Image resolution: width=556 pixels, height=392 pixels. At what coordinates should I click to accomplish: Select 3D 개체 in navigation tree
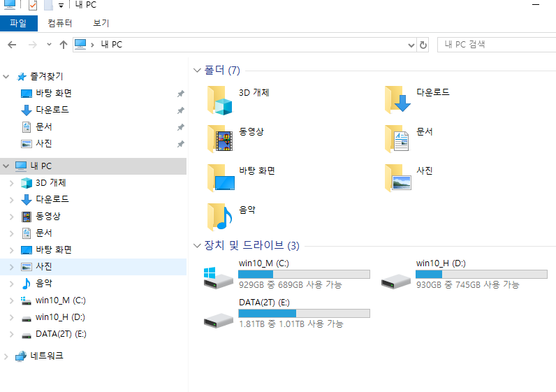pyautogui.click(x=51, y=182)
